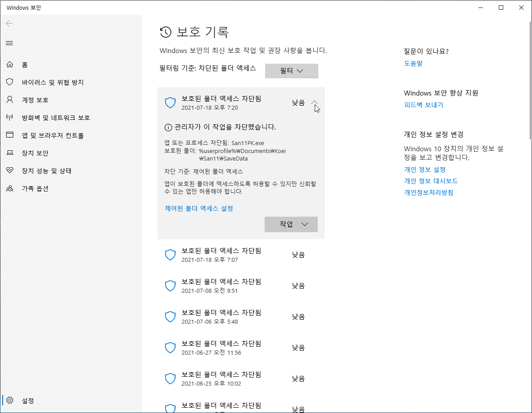The width and height of the screenshot is (532, 413).
Task: Open 장치 보안 page
Action: point(71,153)
